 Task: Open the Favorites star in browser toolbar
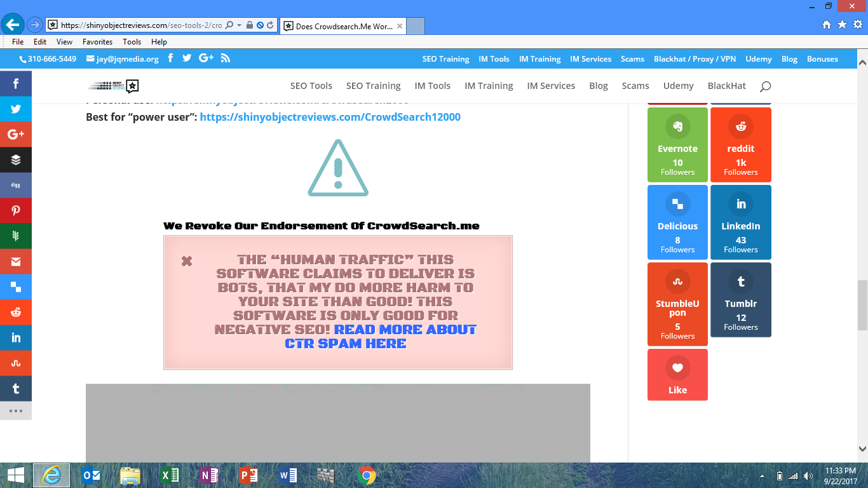coord(842,25)
